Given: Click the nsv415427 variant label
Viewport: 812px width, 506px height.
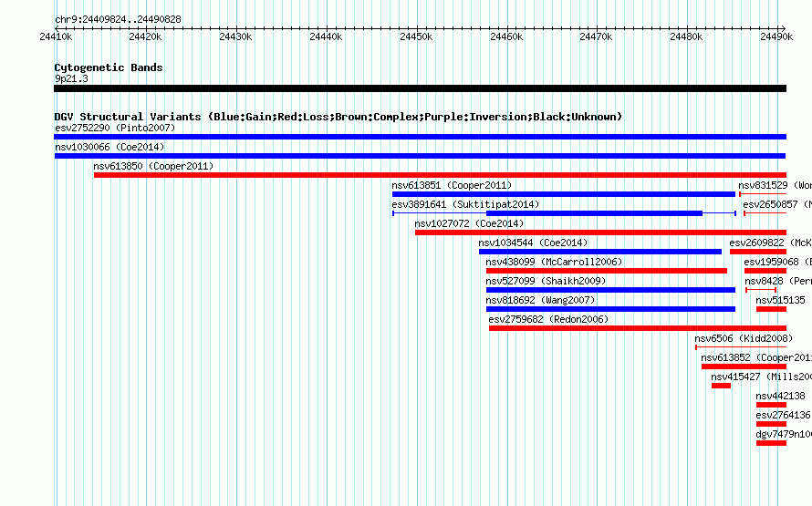Looking at the screenshot, I should [x=761, y=377].
